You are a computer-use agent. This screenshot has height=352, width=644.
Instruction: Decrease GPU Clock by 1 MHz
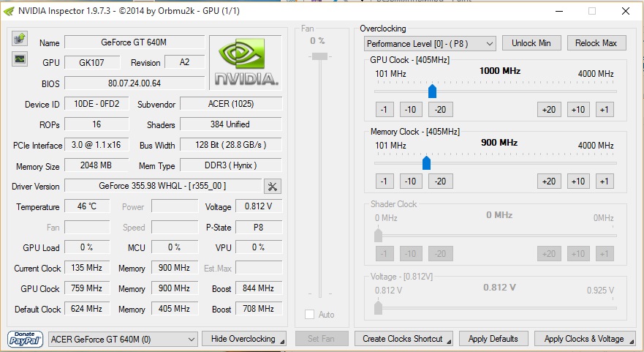click(384, 109)
